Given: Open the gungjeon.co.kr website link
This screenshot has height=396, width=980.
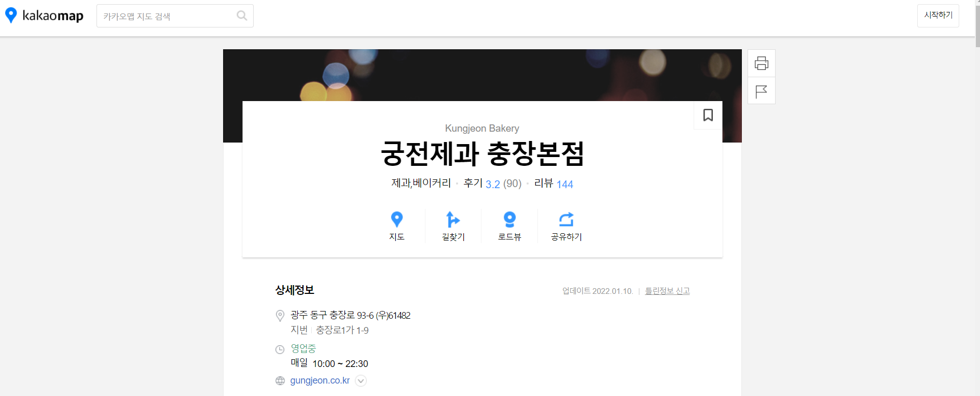Looking at the screenshot, I should [x=320, y=380].
